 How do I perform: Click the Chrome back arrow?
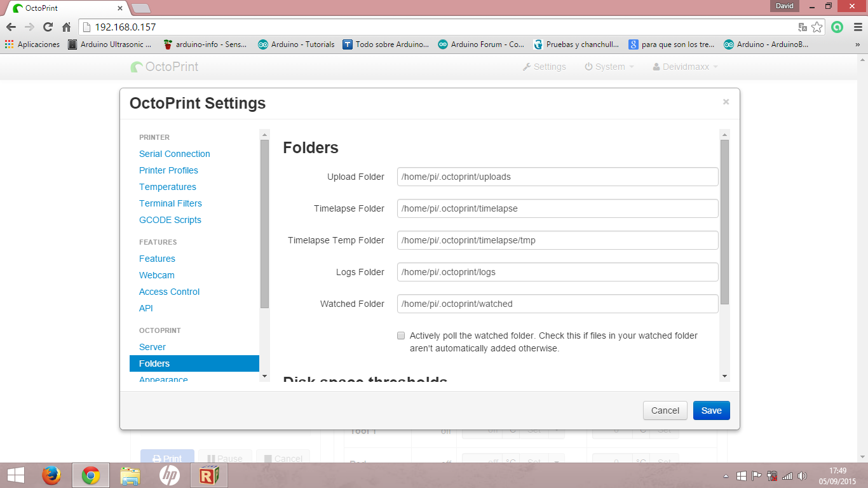pos(11,27)
